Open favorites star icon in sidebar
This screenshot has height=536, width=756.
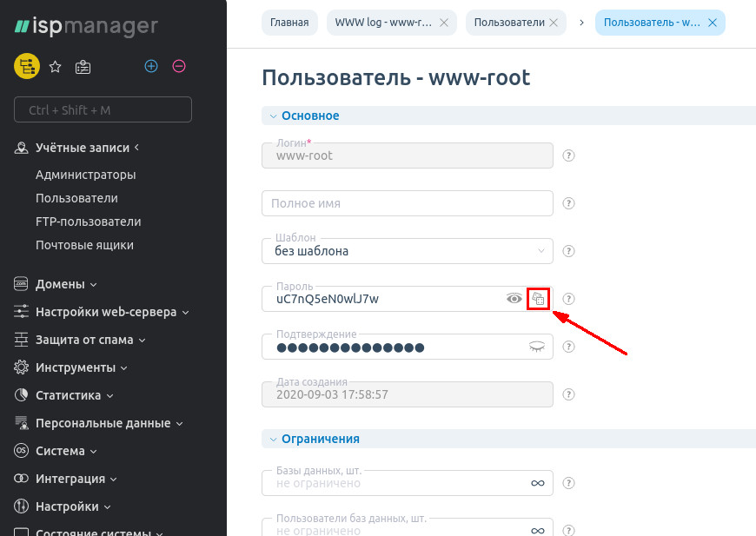pyautogui.click(x=55, y=66)
